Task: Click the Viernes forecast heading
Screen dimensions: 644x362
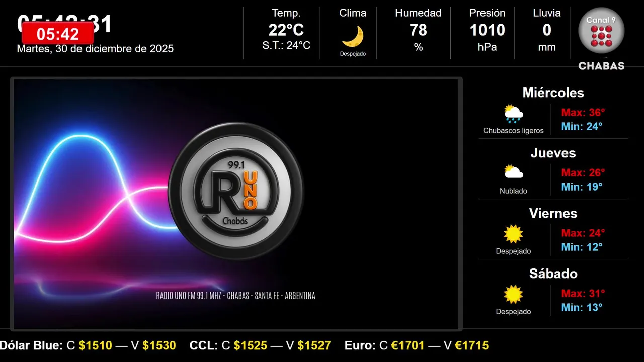Action: [x=553, y=214]
